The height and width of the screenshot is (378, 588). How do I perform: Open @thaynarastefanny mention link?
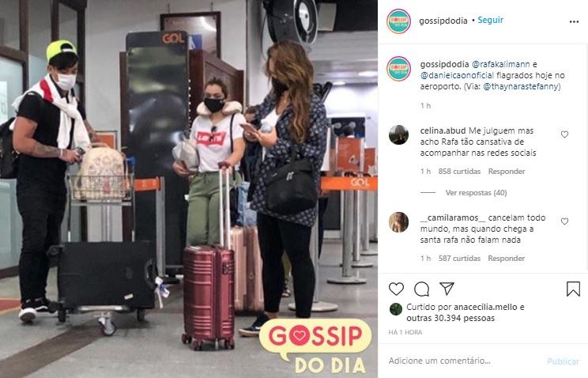(522, 86)
